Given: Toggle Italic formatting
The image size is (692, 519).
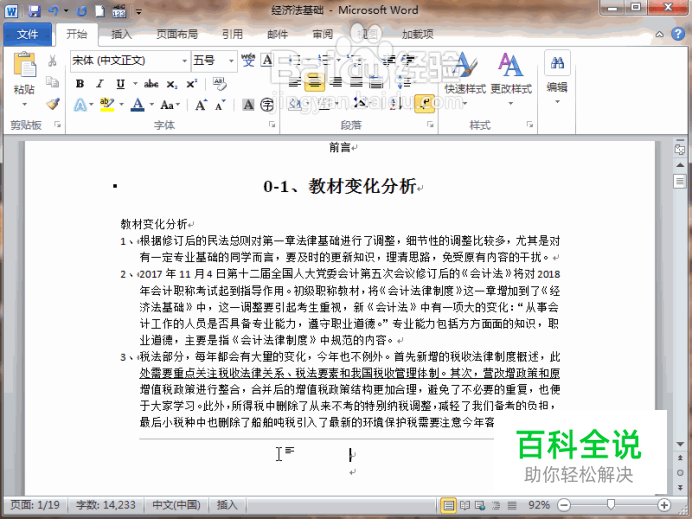Looking at the screenshot, I should (100, 83).
